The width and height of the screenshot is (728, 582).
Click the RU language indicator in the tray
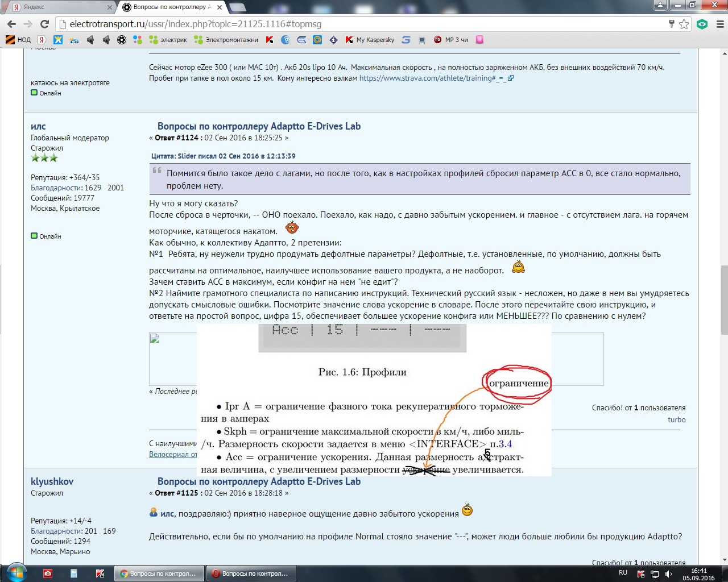tap(623, 572)
